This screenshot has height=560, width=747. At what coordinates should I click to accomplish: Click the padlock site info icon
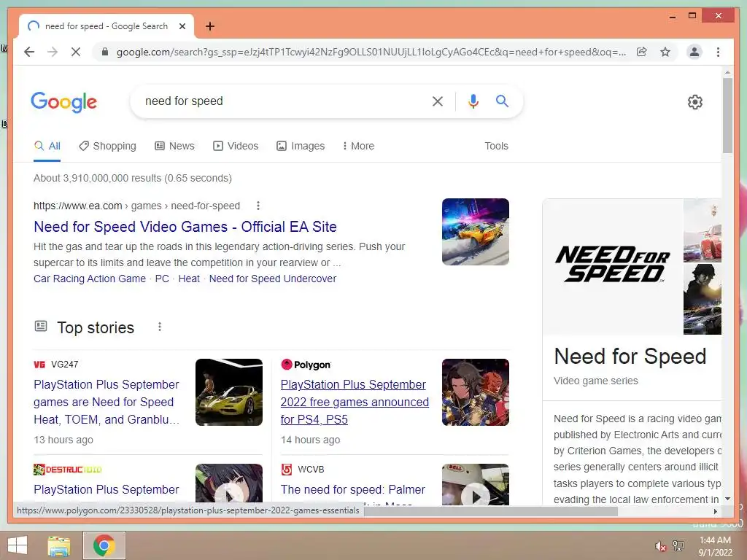click(x=105, y=52)
